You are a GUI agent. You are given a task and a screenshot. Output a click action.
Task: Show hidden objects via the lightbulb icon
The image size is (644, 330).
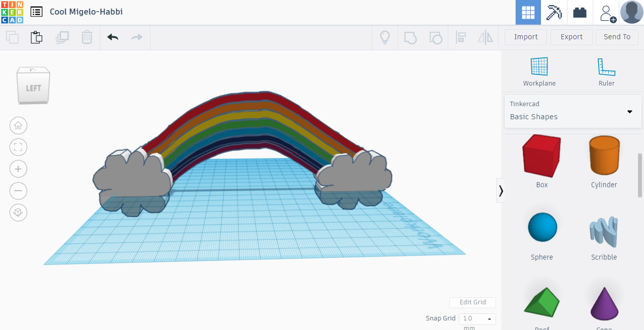(x=384, y=37)
